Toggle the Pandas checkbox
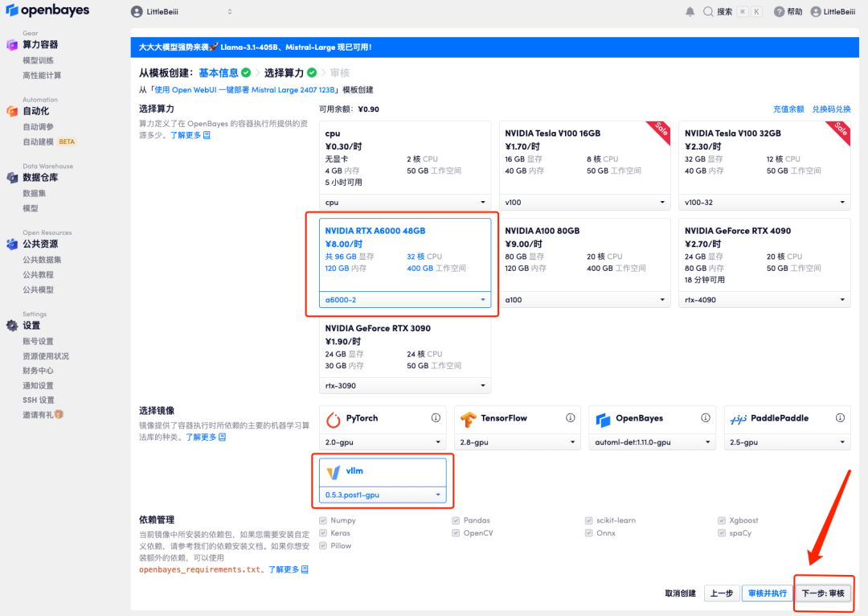 456,521
